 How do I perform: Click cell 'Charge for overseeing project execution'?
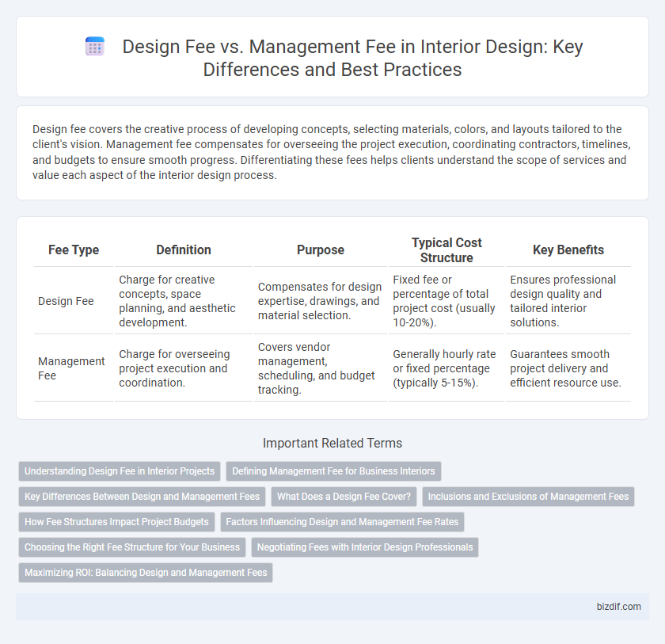(x=184, y=368)
